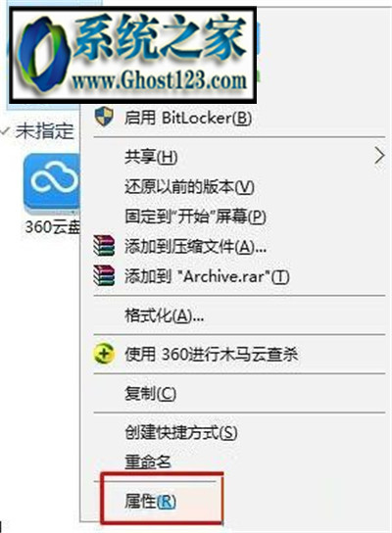The image size is (392, 533).
Task: Click the green 360 scan icon
Action: coord(104,354)
